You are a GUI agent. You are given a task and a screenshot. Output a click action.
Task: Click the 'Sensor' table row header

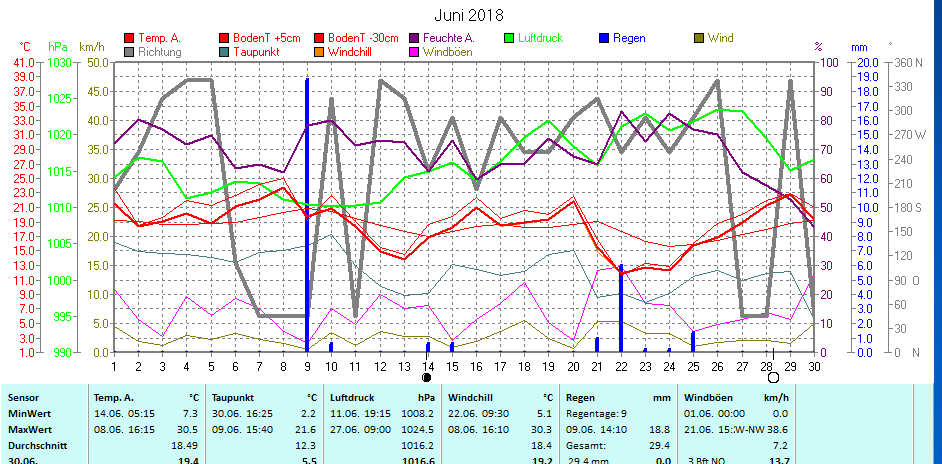pos(21,398)
